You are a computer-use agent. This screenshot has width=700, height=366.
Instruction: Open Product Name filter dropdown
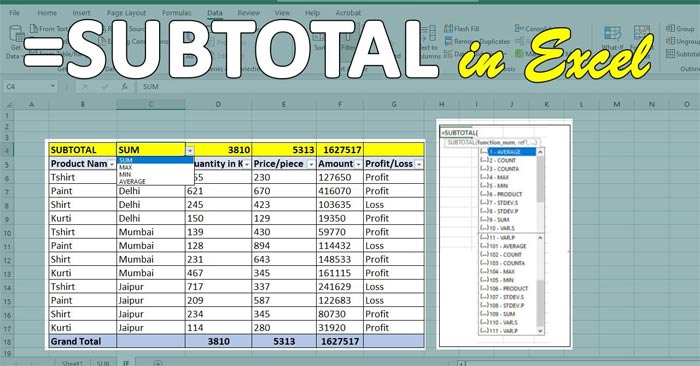[112, 165]
